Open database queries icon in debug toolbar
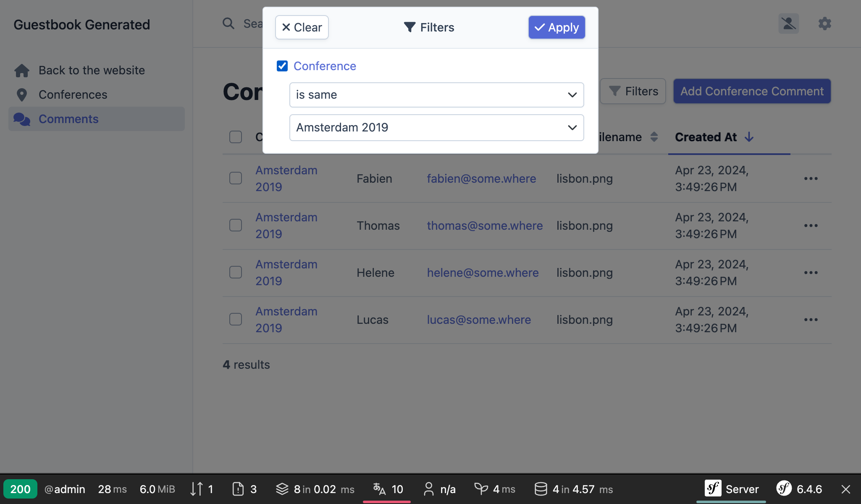The image size is (861, 504). pos(541,489)
